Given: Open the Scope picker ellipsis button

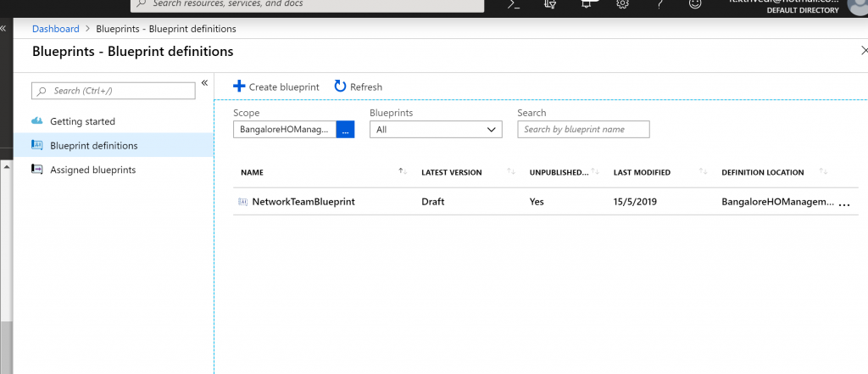Looking at the screenshot, I should point(345,130).
